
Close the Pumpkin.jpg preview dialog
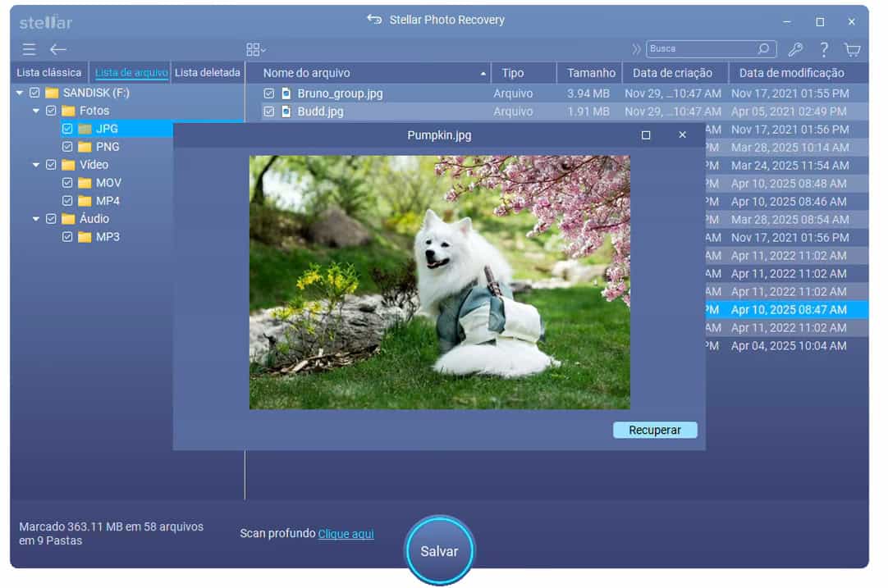tap(682, 135)
